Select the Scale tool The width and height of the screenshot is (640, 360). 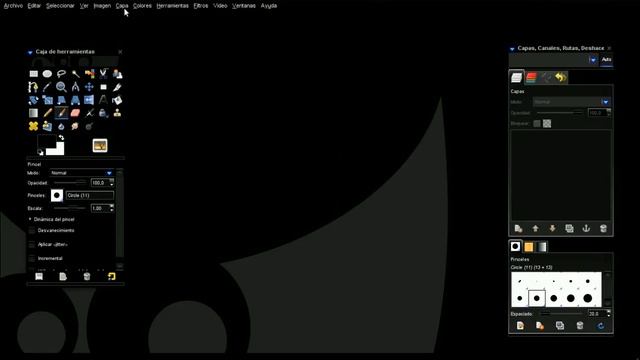(x=47, y=100)
